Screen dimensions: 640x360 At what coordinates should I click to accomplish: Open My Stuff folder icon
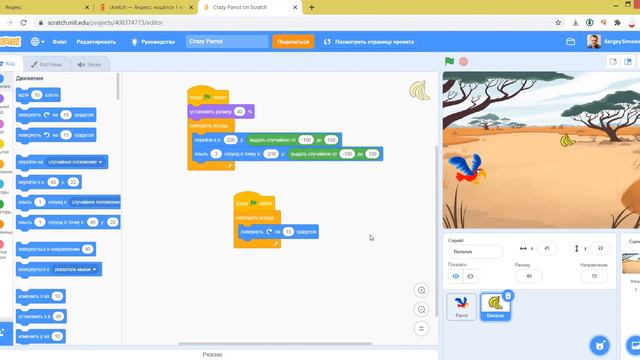pos(571,42)
